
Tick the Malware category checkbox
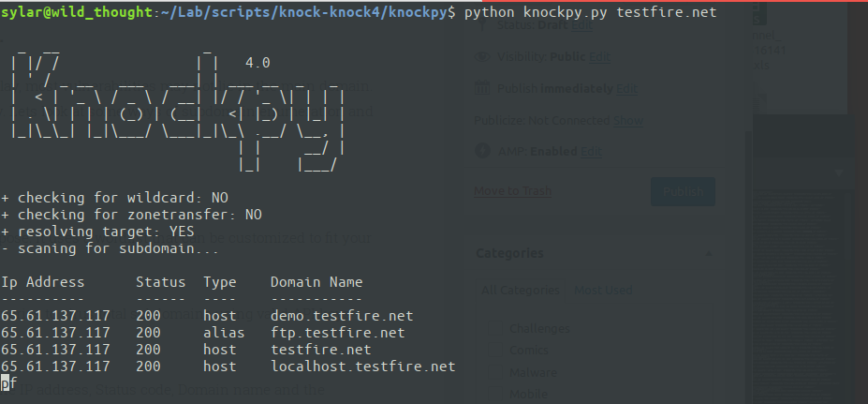click(x=495, y=372)
